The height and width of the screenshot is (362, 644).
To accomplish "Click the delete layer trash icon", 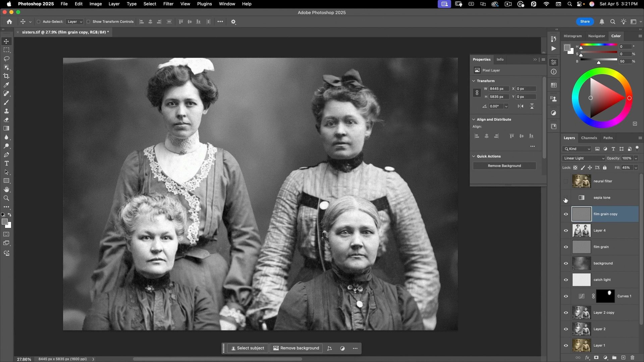I will 633,358.
